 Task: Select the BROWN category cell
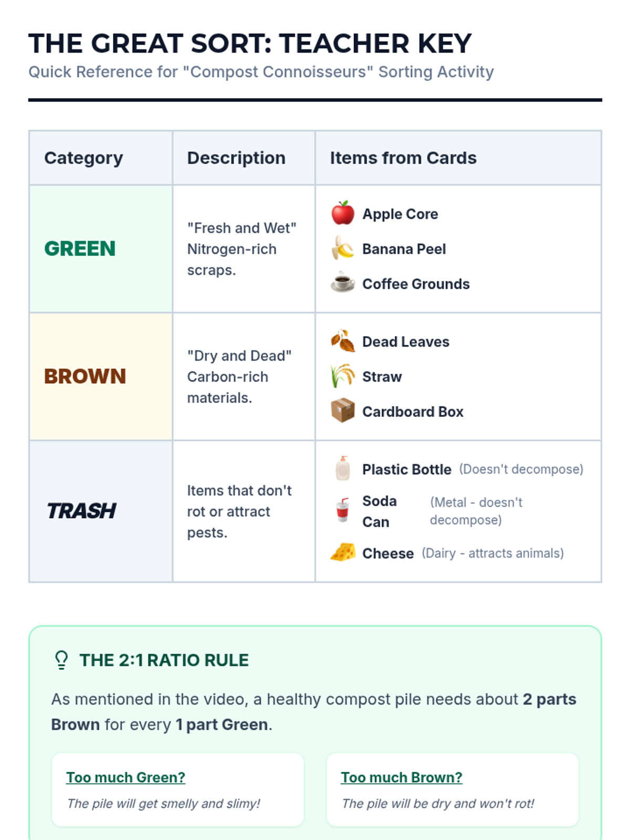click(x=101, y=376)
